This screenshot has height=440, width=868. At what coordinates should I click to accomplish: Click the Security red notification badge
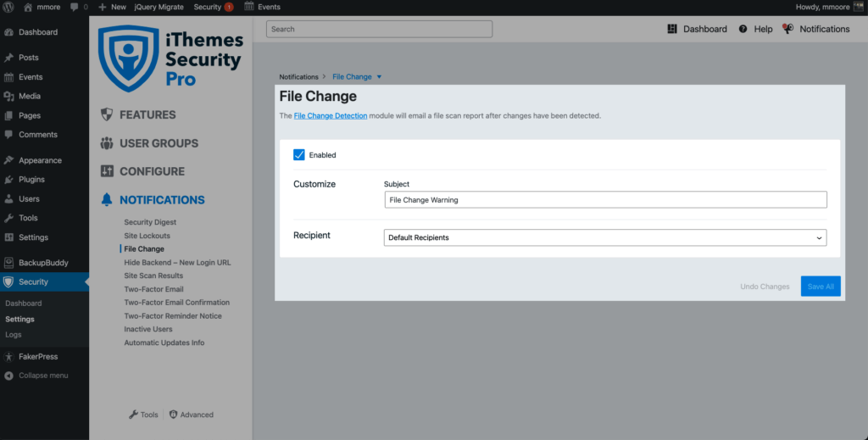point(229,7)
